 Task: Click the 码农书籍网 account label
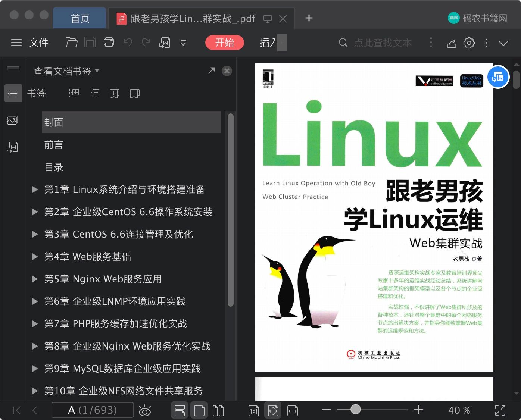point(485,18)
